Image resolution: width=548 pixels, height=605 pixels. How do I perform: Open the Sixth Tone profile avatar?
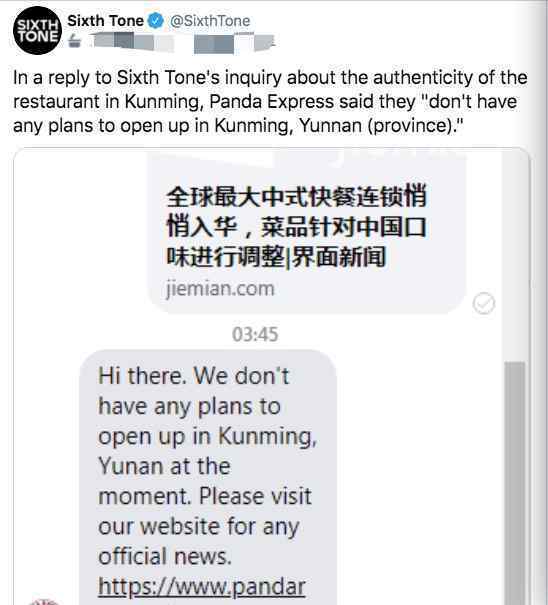pos(37,30)
